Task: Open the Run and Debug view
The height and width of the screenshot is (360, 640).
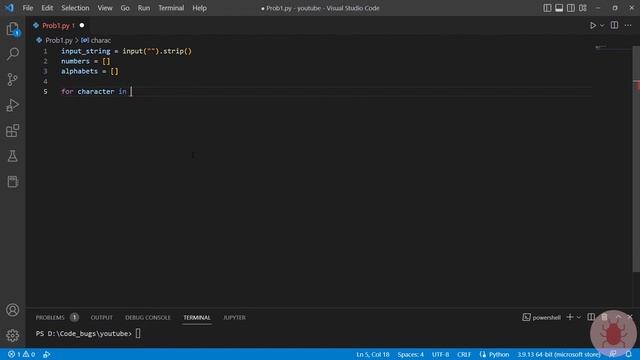Action: 13,105
